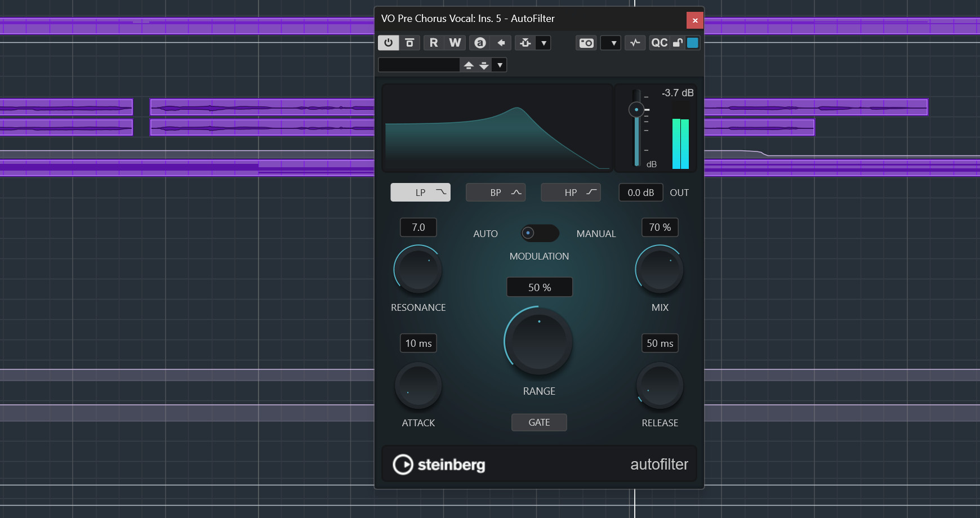Select the LP low-pass filter type
980x518 pixels.
421,193
